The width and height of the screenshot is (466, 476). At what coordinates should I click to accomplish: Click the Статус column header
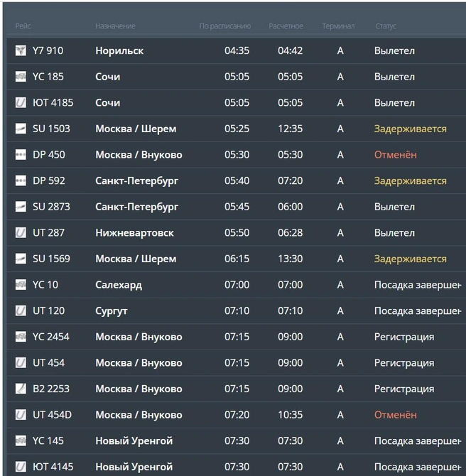point(386,26)
